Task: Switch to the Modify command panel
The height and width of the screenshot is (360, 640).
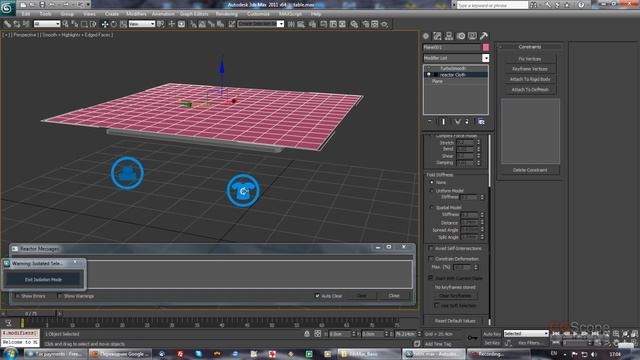Action: coord(438,36)
